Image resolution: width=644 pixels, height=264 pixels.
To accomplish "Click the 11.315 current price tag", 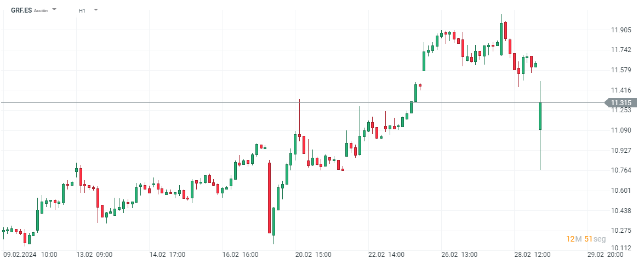I will tap(620, 102).
